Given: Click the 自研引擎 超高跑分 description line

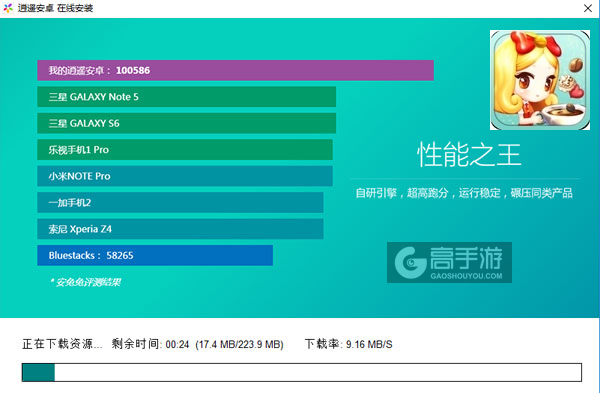Looking at the screenshot, I should [x=464, y=193].
